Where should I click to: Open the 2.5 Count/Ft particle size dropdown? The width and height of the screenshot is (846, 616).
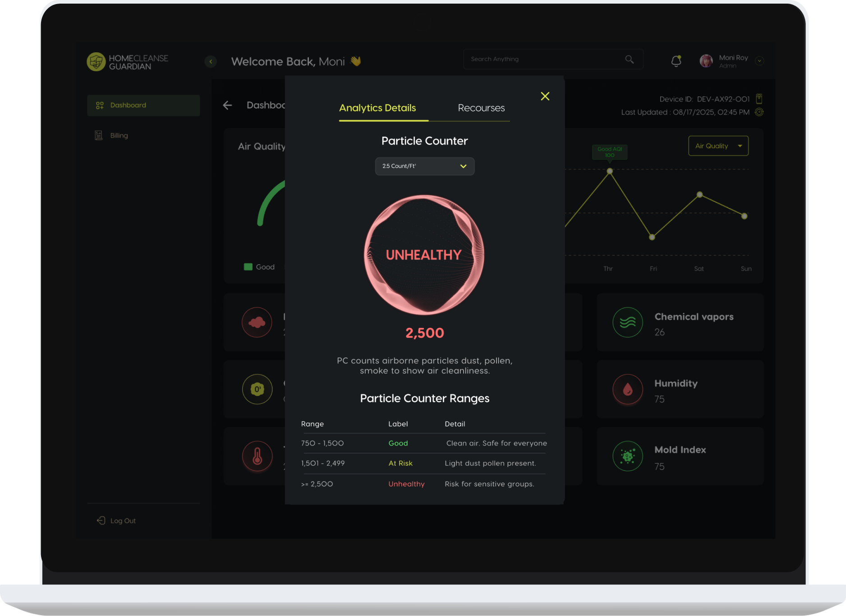[x=424, y=166]
